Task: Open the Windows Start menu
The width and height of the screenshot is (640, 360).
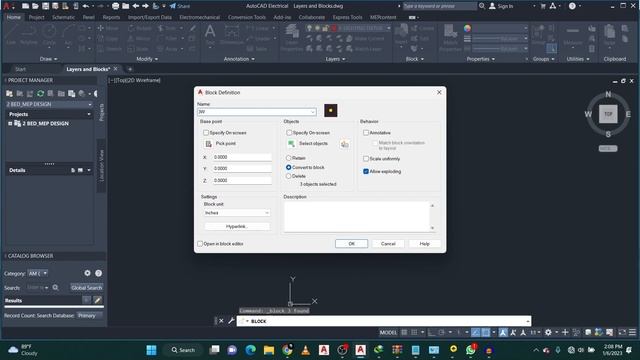Action: tap(151, 350)
